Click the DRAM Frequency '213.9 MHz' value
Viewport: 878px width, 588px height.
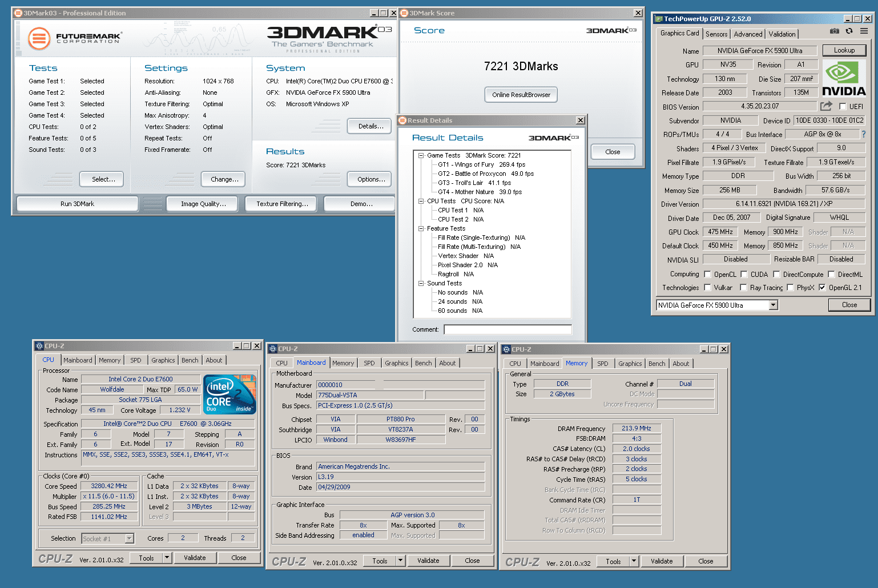637,428
